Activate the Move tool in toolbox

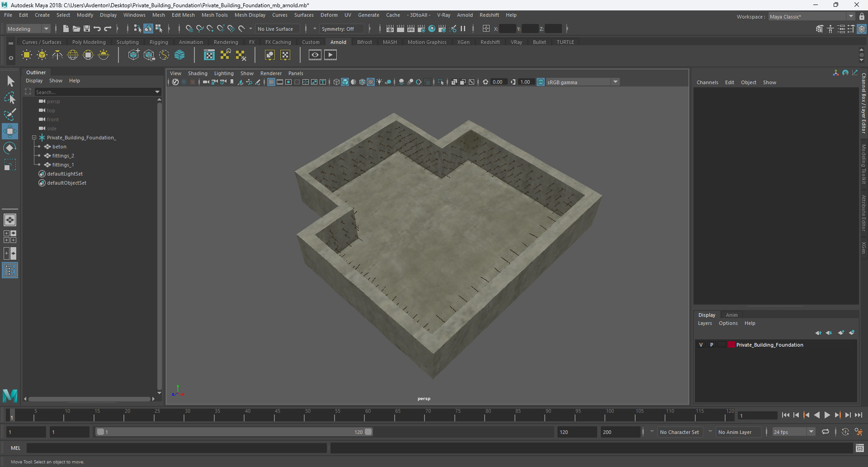pyautogui.click(x=10, y=131)
